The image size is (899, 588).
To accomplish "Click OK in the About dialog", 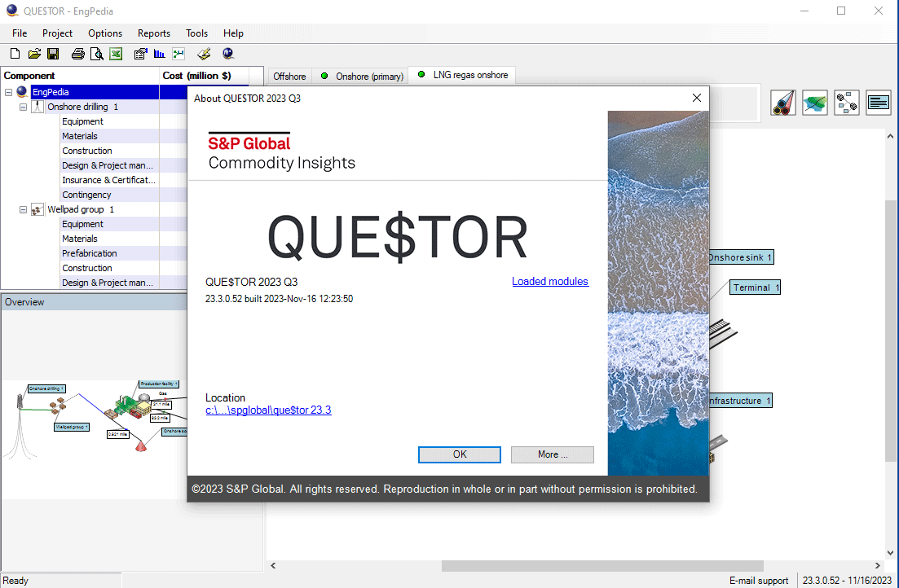I will 459,454.
